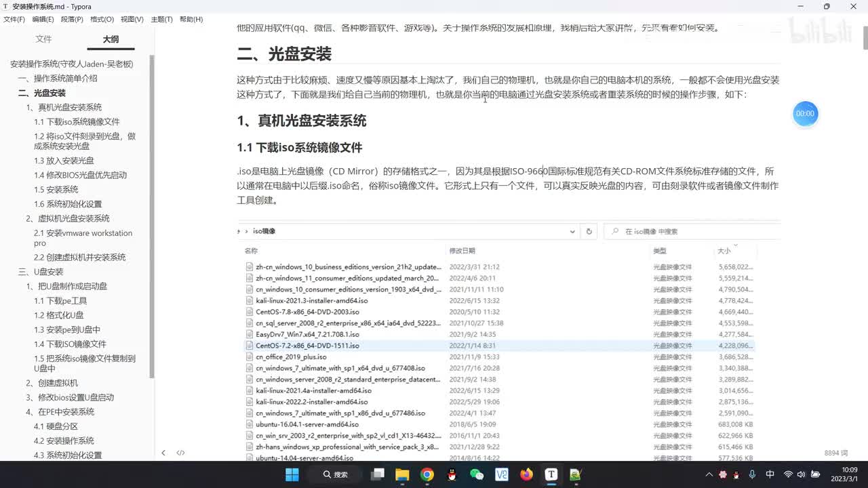Open the 段落(P) menu
The image size is (868, 488).
tap(72, 20)
